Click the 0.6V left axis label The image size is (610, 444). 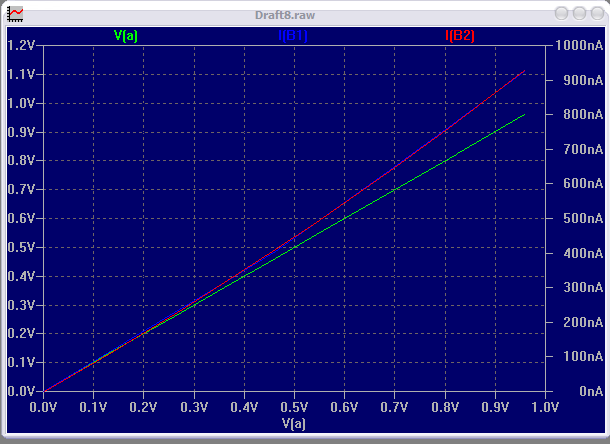(x=22, y=219)
